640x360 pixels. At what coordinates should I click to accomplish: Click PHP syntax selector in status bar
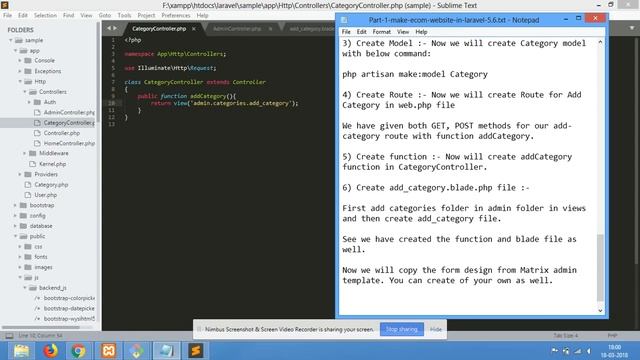pyautogui.click(x=612, y=336)
